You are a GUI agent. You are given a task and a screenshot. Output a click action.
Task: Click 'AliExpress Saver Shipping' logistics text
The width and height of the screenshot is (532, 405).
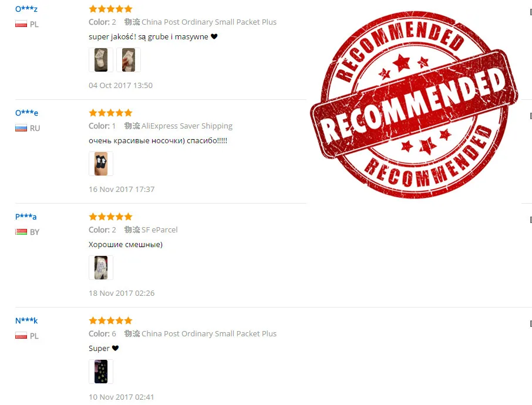(187, 126)
